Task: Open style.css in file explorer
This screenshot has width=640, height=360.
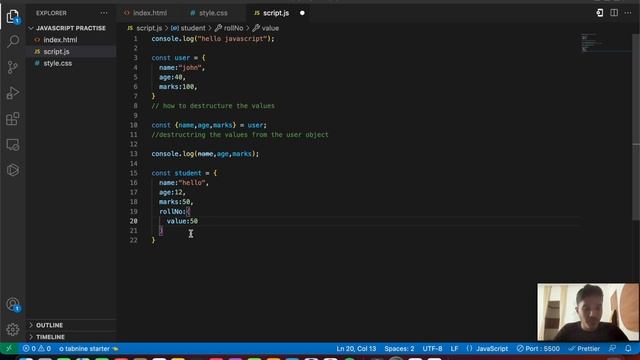Action: [58, 63]
